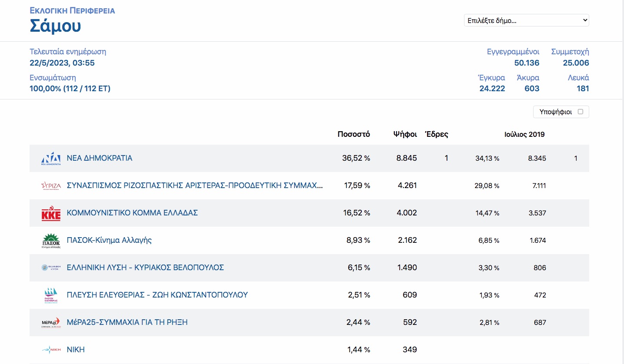Click the 6,85 % July 2019 value
The height and width of the screenshot is (364, 624).
(489, 241)
